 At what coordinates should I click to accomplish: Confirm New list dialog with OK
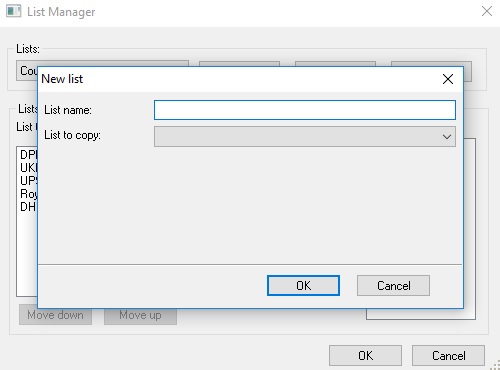(x=303, y=285)
